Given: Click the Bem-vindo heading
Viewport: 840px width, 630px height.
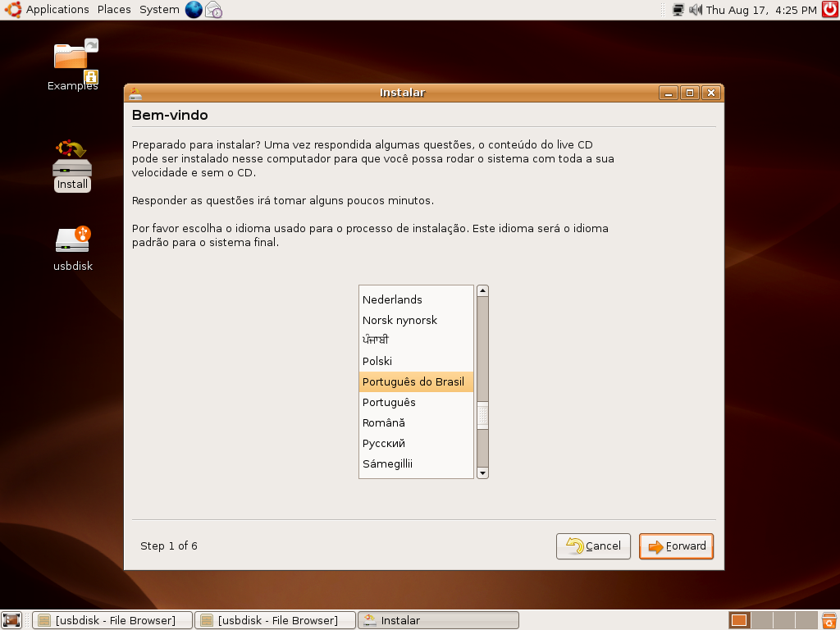Looking at the screenshot, I should point(170,115).
